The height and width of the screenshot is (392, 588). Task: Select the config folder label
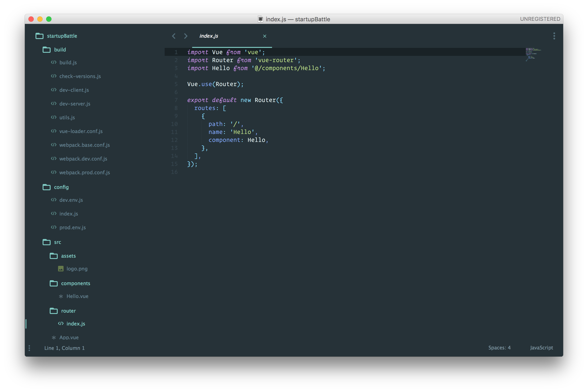[x=61, y=187]
